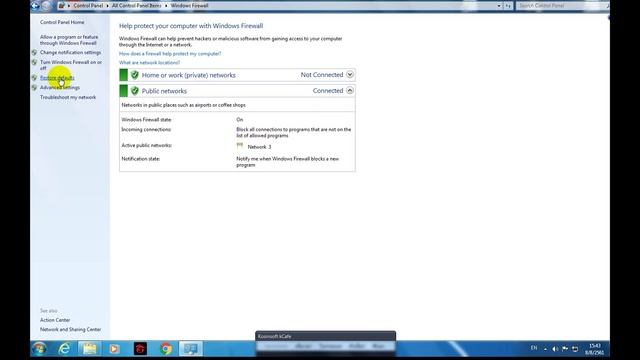This screenshot has height=360, width=640.
Task: Click the Action Center flag tray icon
Action: [565, 349]
